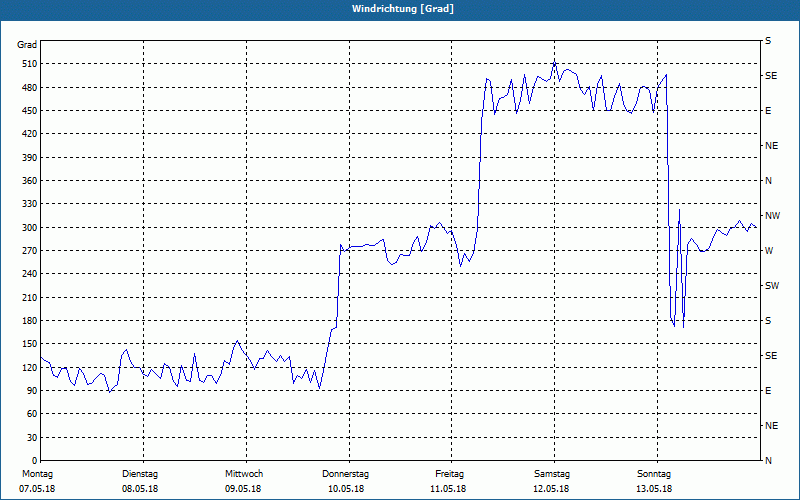Click the 270 value on left axis

tap(29, 251)
